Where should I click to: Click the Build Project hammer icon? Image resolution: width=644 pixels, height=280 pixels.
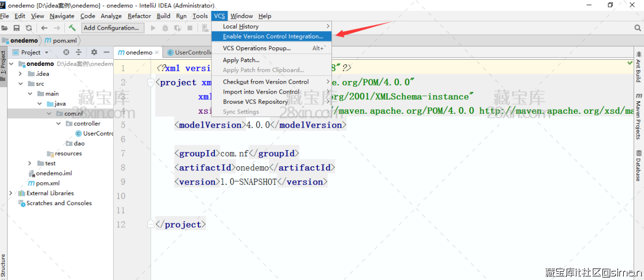point(72,28)
